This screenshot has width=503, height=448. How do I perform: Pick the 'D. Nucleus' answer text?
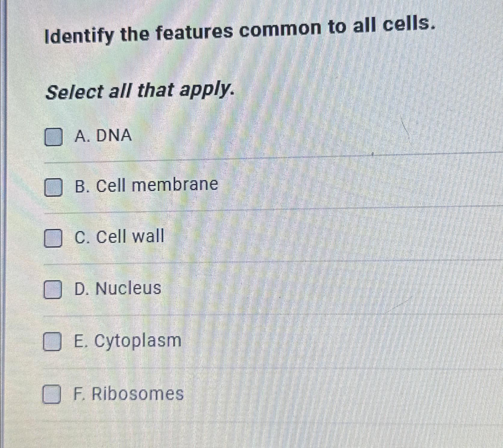tap(118, 288)
